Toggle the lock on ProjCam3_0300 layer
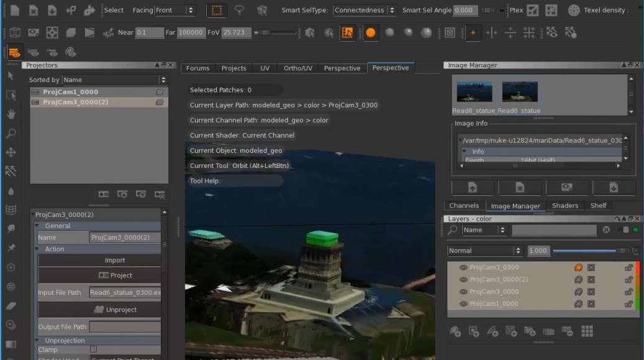 click(628, 267)
